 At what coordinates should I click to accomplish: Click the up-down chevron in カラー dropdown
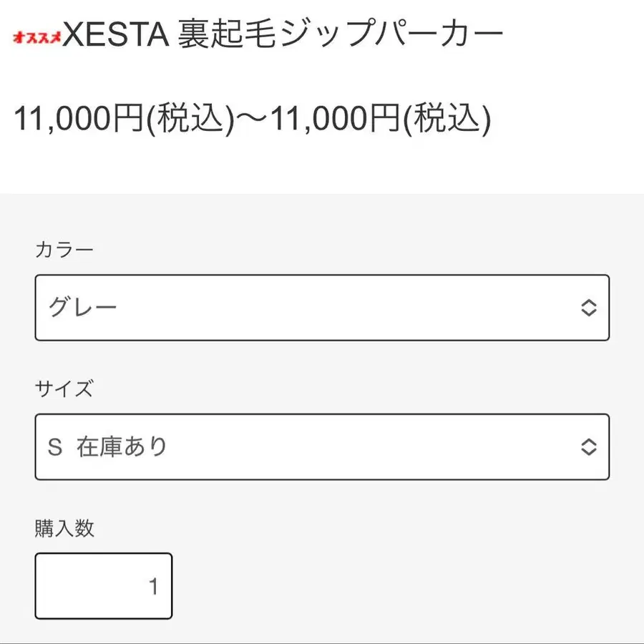point(587,308)
